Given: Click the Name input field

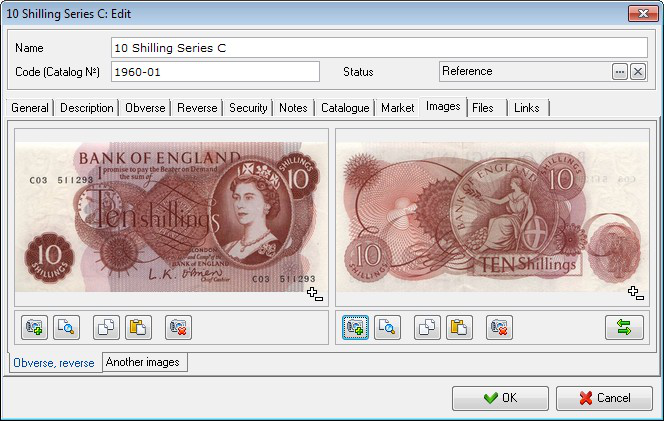Looking at the screenshot, I should pos(379,47).
